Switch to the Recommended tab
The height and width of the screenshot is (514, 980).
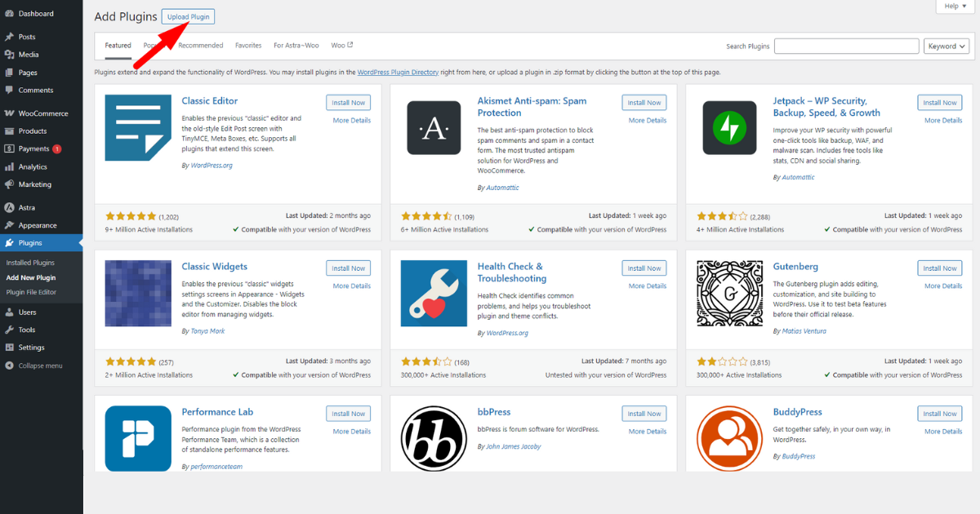point(201,46)
